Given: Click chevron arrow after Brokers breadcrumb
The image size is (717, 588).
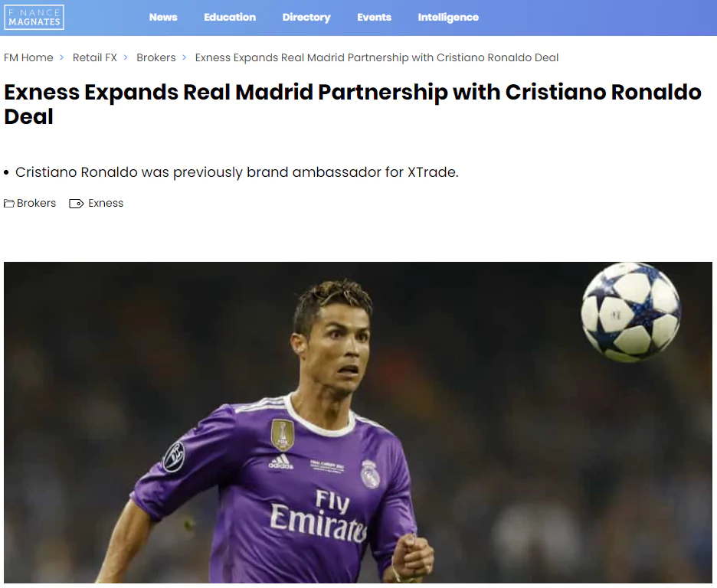Looking at the screenshot, I should point(185,57).
